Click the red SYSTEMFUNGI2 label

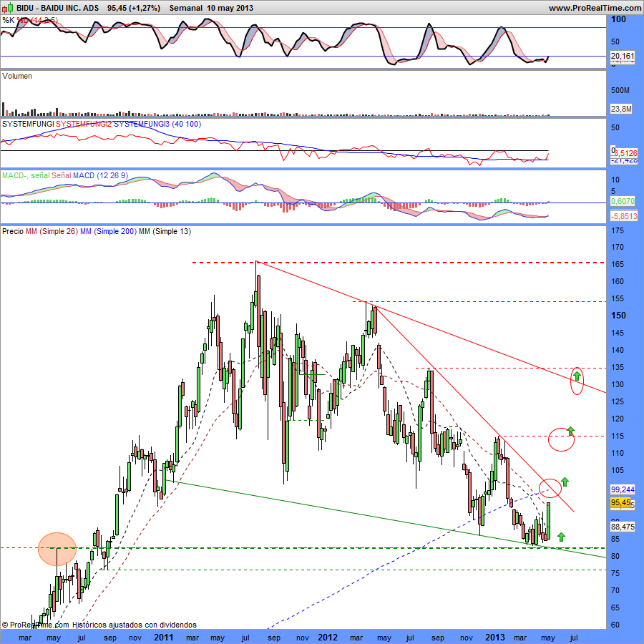tap(84, 124)
